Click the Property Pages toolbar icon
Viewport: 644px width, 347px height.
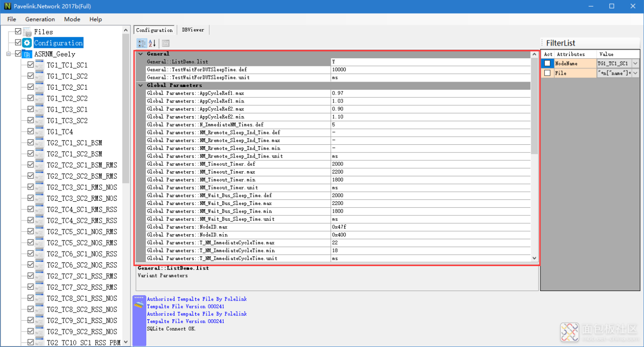pos(165,43)
